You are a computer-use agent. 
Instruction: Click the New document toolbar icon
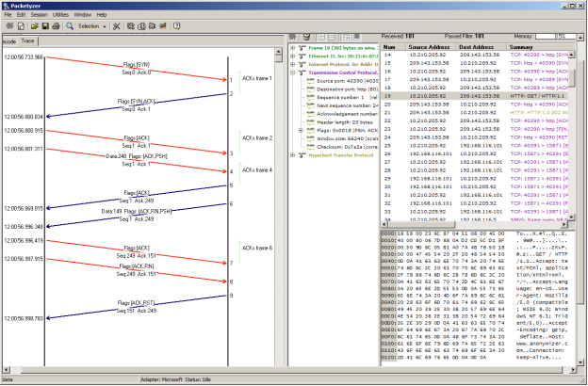click(19, 26)
